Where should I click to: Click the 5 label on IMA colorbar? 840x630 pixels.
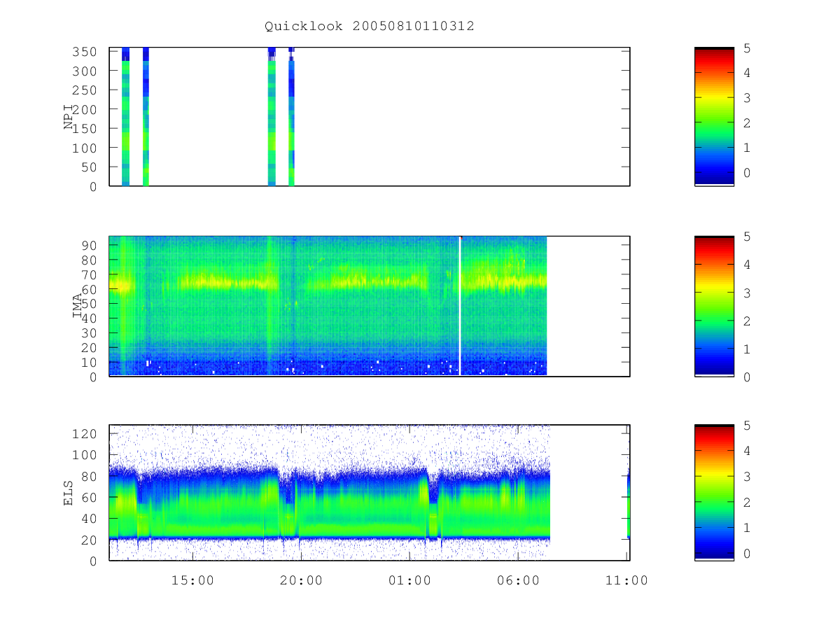pyautogui.click(x=748, y=237)
